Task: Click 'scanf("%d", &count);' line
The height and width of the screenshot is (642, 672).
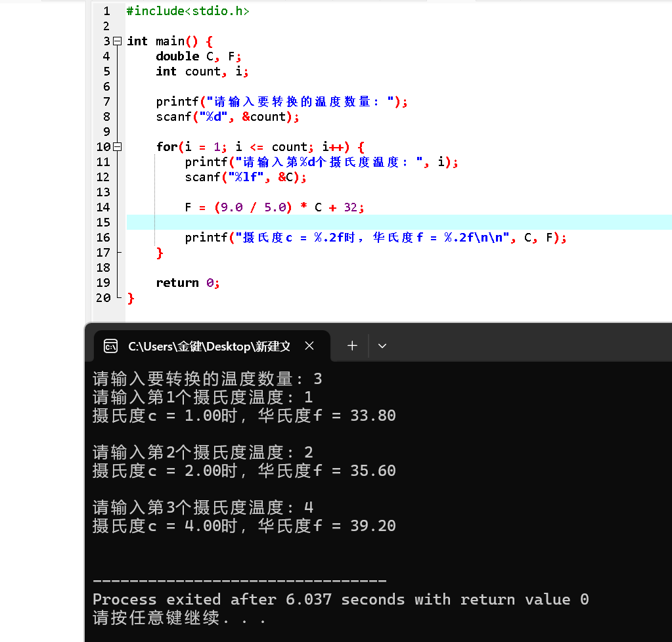Action: [227, 116]
